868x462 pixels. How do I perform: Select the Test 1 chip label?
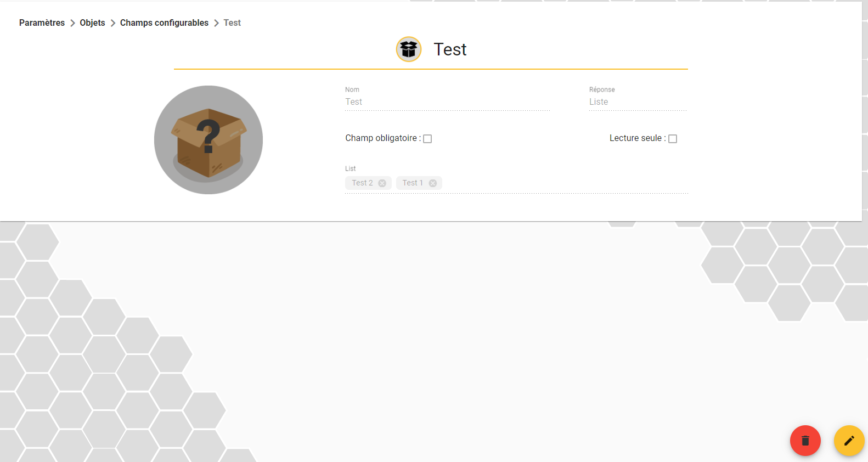click(x=413, y=183)
